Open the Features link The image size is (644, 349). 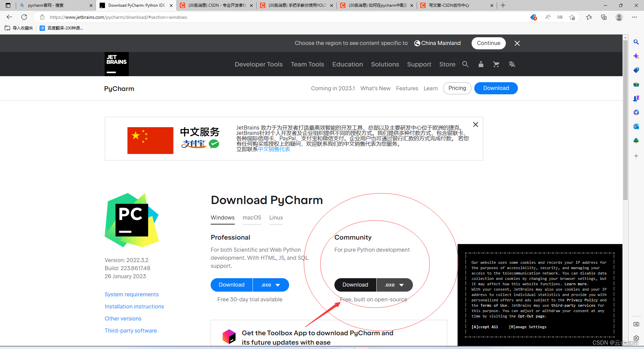pos(407,88)
